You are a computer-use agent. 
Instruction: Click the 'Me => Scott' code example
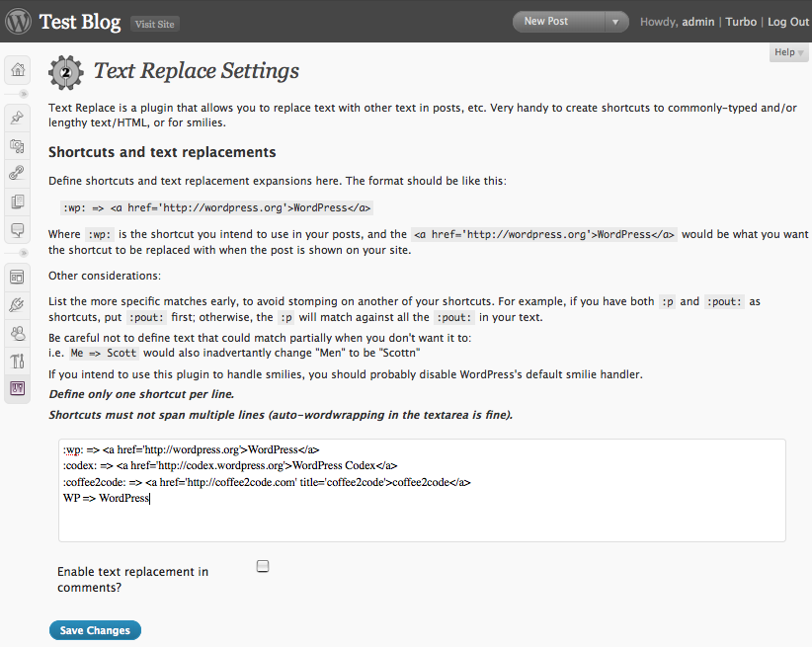tap(104, 354)
